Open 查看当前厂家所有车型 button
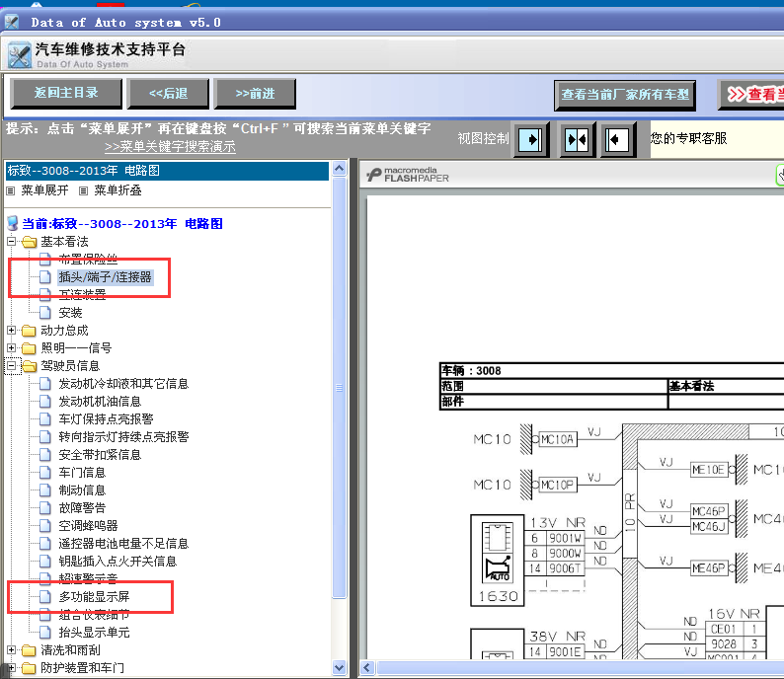 coord(625,95)
